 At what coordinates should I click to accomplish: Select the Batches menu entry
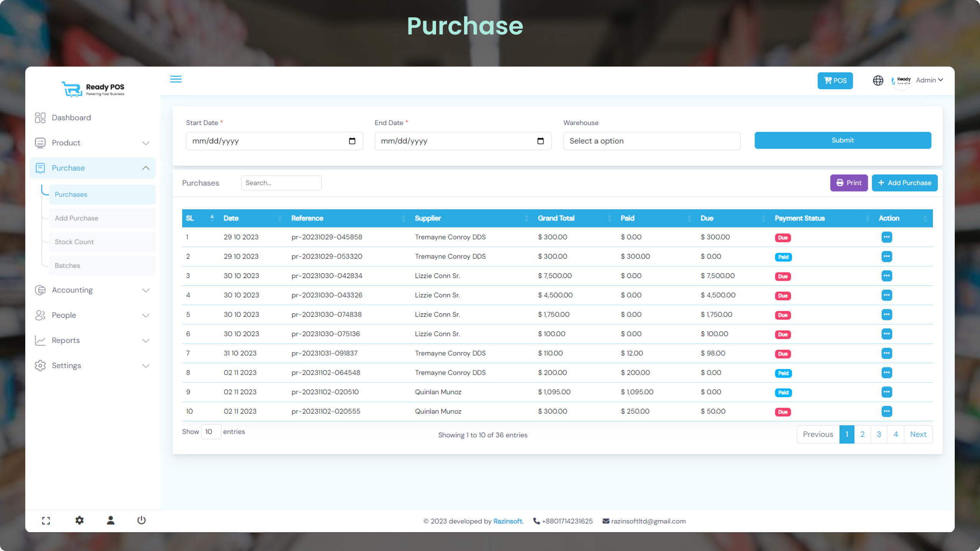pyautogui.click(x=67, y=265)
